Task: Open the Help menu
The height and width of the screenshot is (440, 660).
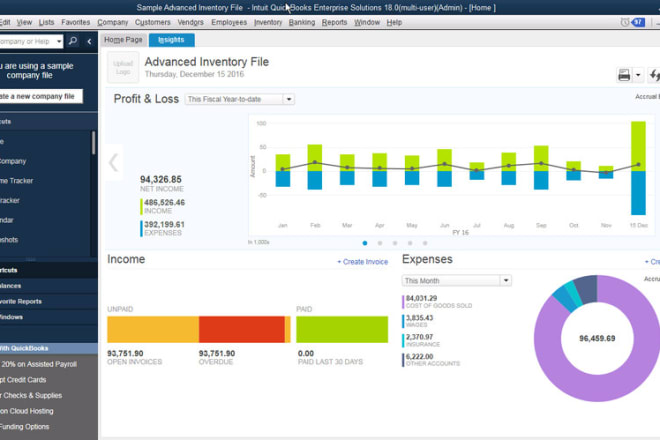Action: [394, 22]
